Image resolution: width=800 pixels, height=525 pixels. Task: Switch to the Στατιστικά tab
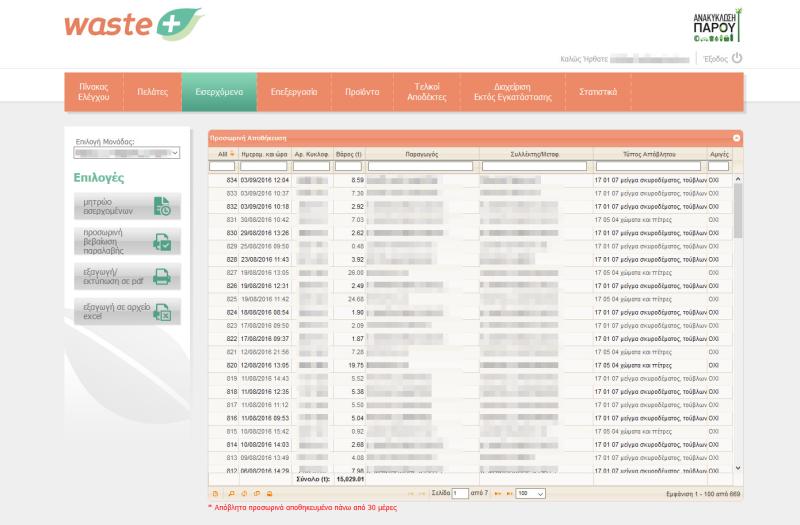[x=598, y=91]
